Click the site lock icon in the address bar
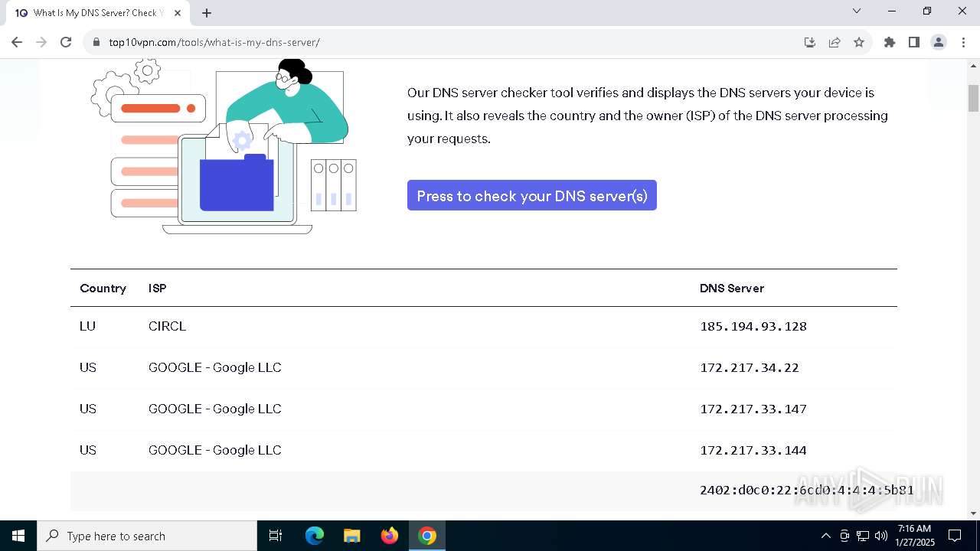Image resolution: width=980 pixels, height=551 pixels. (x=96, y=42)
